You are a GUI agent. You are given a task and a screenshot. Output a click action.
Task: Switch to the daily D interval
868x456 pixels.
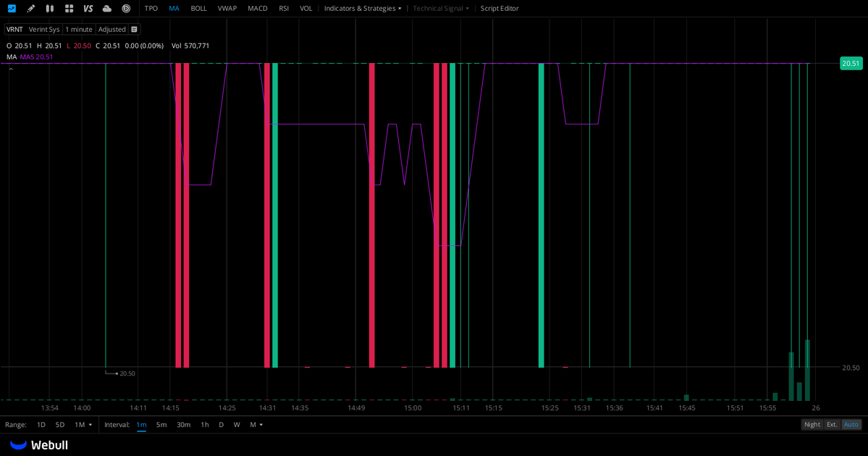pos(221,424)
